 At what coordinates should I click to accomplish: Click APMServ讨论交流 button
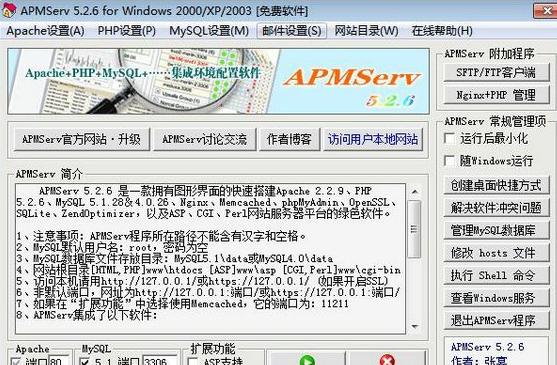click(204, 139)
